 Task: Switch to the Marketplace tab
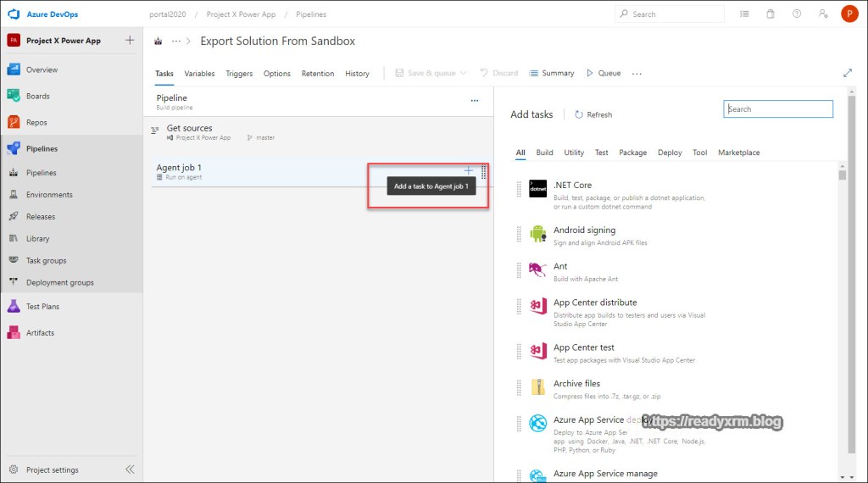[x=738, y=153]
